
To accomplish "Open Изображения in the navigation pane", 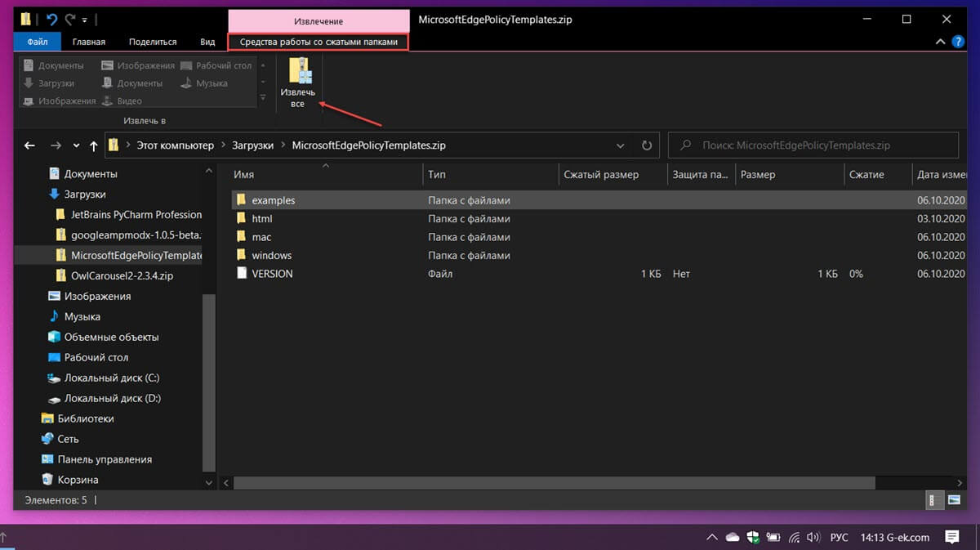I will click(97, 297).
